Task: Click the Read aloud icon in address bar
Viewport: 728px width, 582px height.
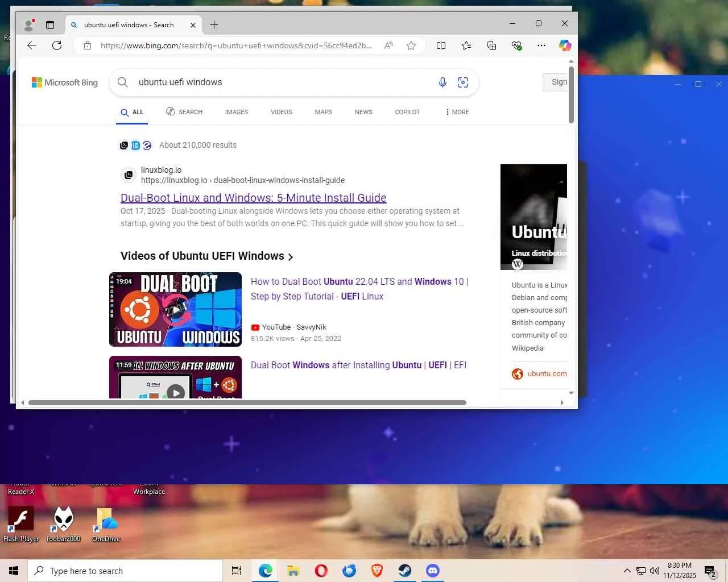Action: click(388, 45)
